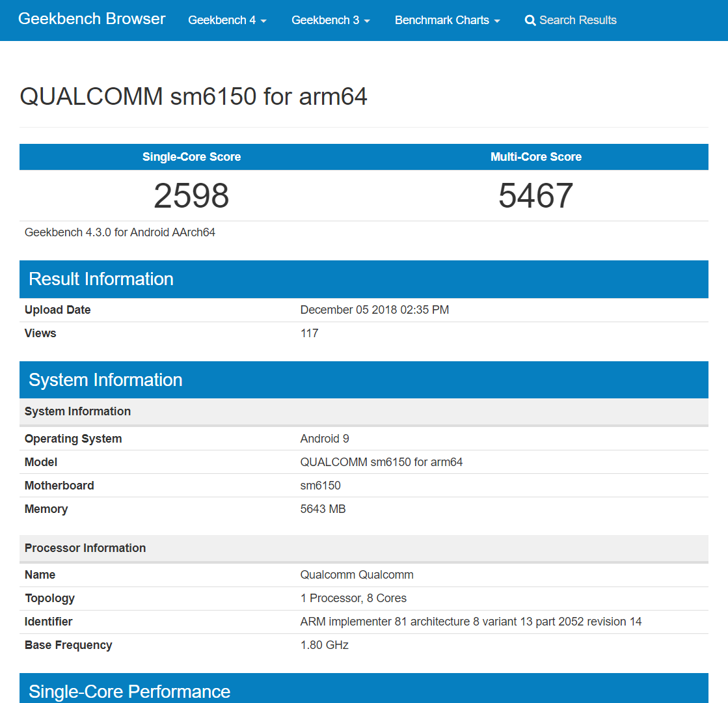
Task: Click the Operating System row label
Action: 73,439
